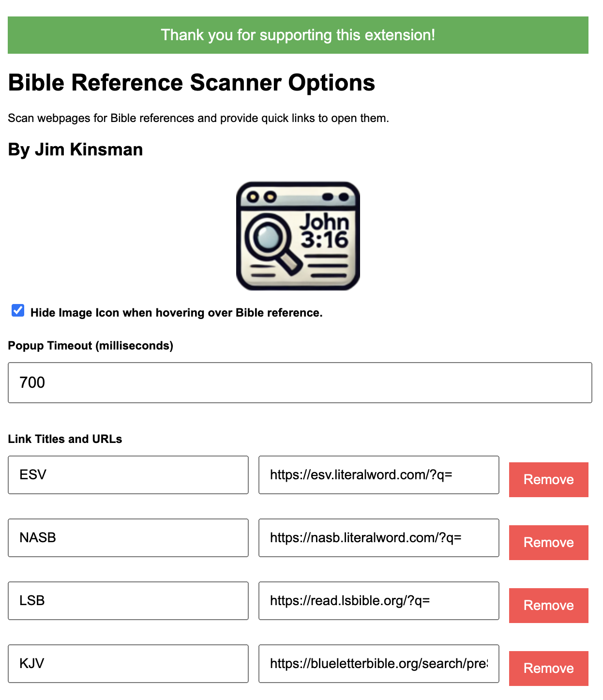Click the Bible Reference Scanner Options heading
603x700 pixels.
[x=191, y=82]
